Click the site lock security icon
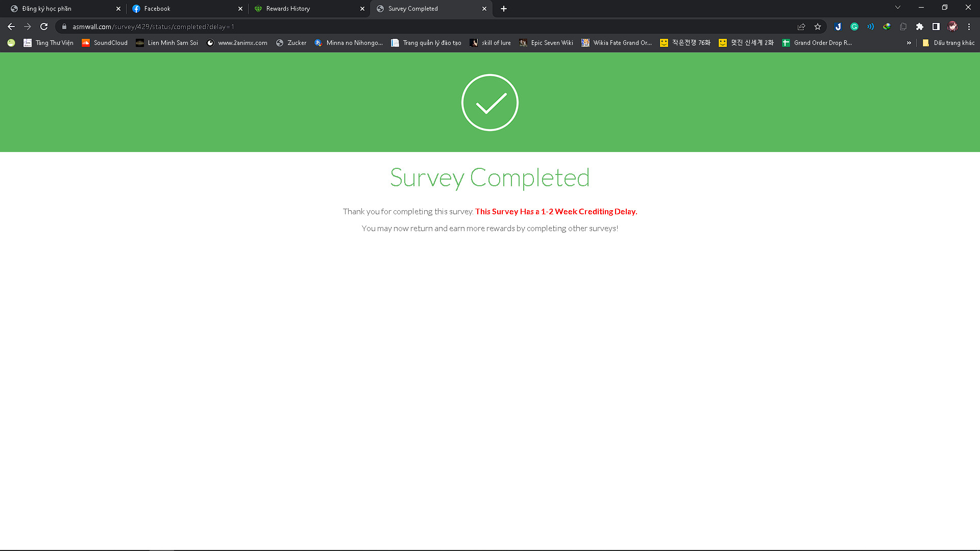This screenshot has width=980, height=551. [x=64, y=27]
